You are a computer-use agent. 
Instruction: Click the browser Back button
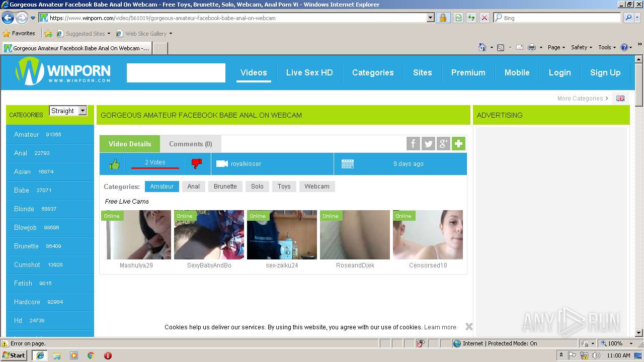tap(8, 18)
